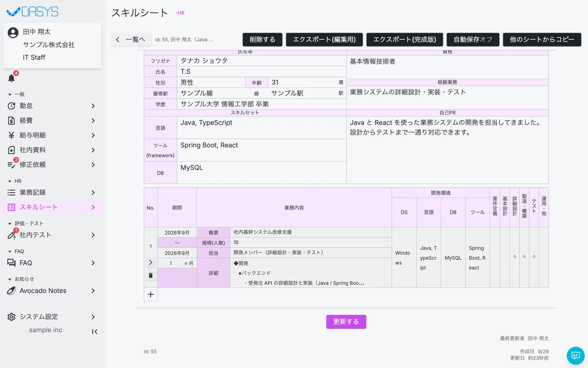The image size is (588, 368).
Task: Go back with the 一覧へ button
Action: click(x=131, y=40)
